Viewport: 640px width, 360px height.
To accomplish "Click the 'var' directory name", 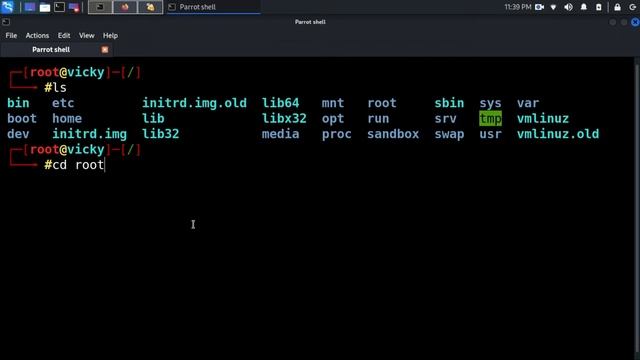I will pos(528,103).
